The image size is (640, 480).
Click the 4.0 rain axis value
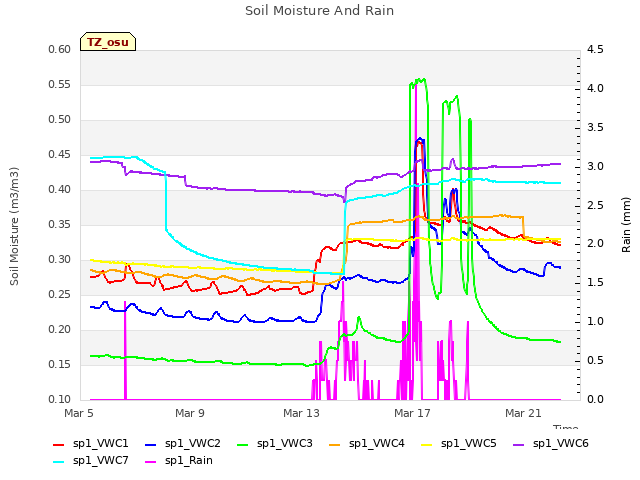pyautogui.click(x=595, y=89)
